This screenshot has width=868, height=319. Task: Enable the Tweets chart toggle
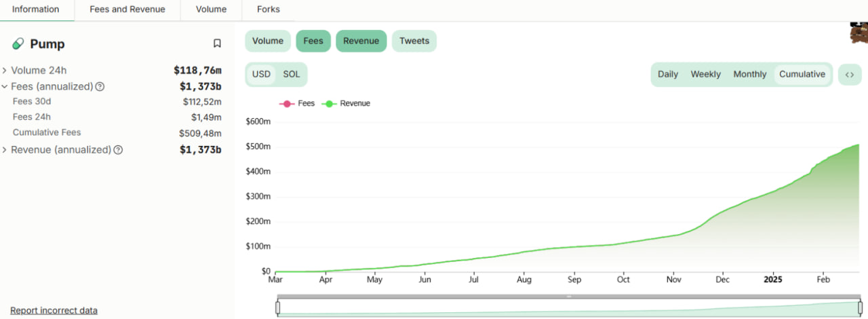point(414,41)
